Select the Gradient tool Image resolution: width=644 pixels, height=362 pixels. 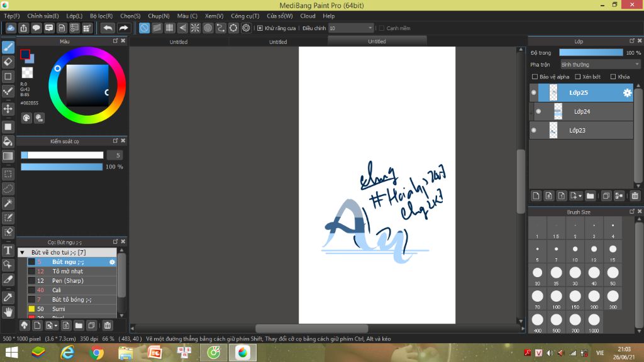click(x=8, y=156)
